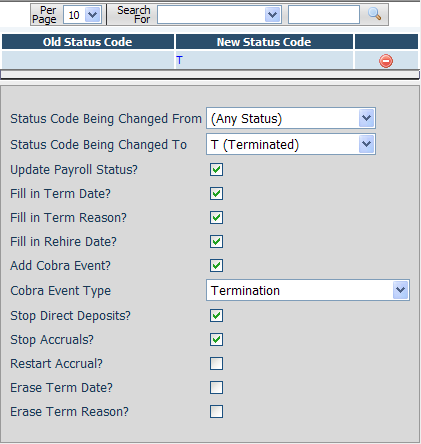Enable the Restart Accrual checkbox

[216, 363]
